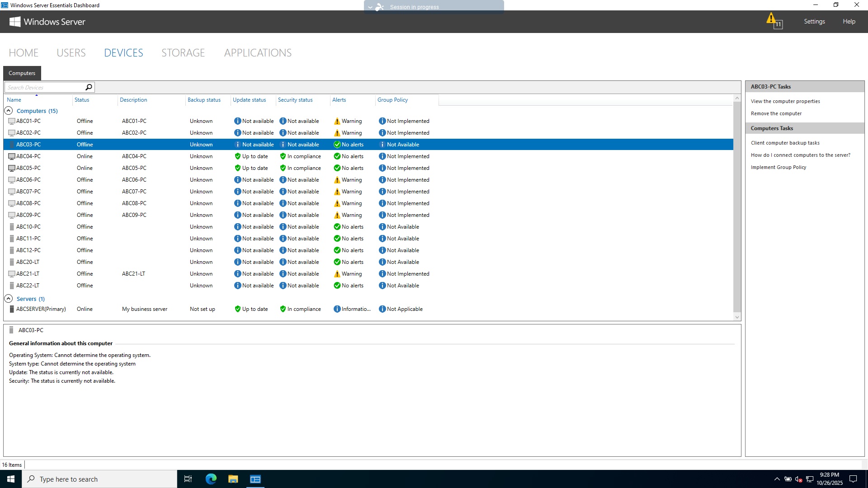This screenshot has width=868, height=488.
Task: Click Remove the computer task
Action: click(776, 113)
